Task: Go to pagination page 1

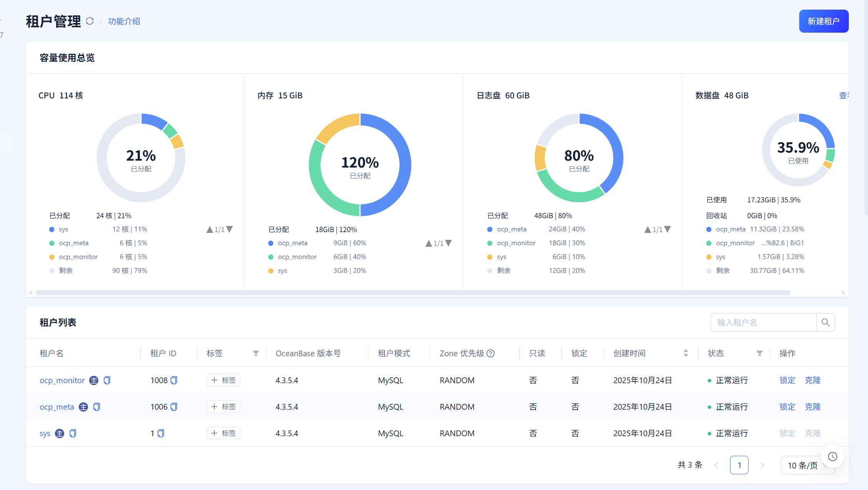Action: 739,465
